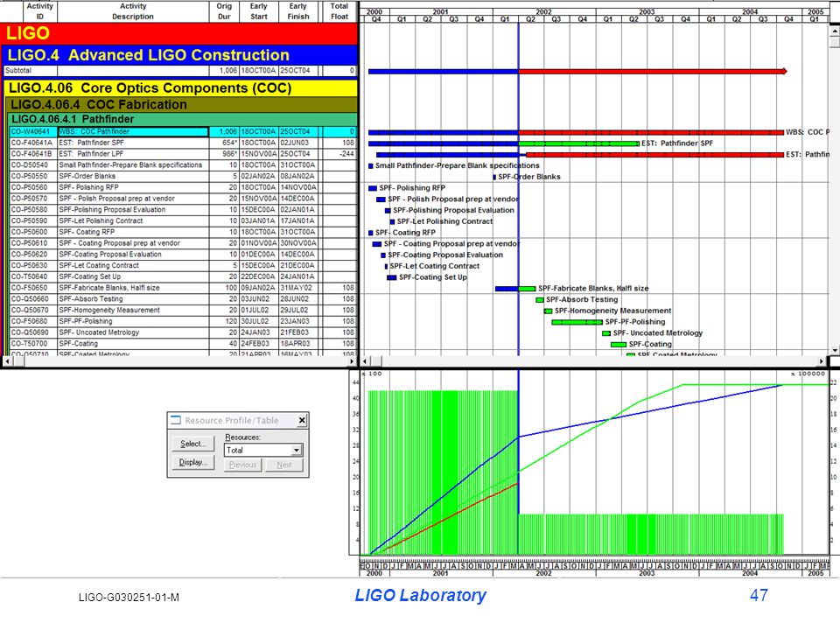Select SPF-Fabricate Blanks, Halfl size row
Image resolution: width=840 pixels, height=630 pixels.
pyautogui.click(x=183, y=288)
